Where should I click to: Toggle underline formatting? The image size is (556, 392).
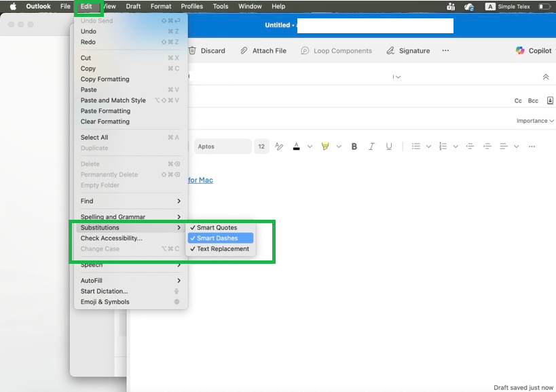coord(389,146)
